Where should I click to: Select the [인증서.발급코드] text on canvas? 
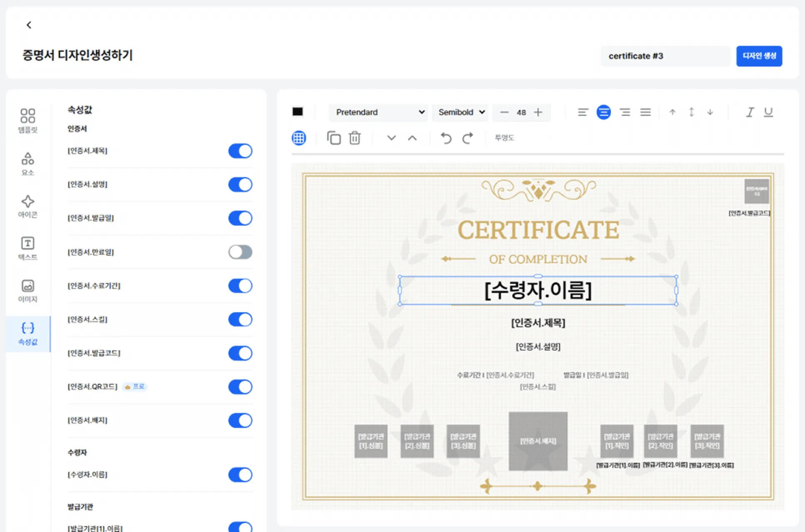tap(749, 213)
